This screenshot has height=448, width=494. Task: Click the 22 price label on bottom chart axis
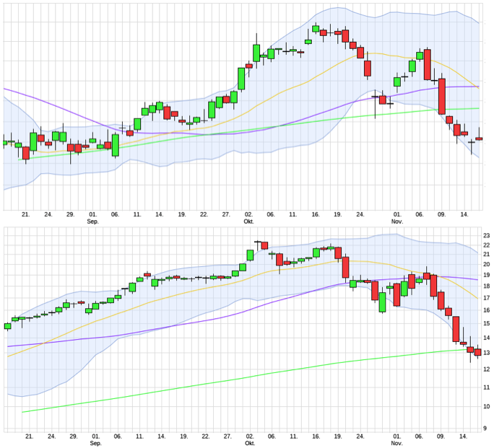click(487, 245)
